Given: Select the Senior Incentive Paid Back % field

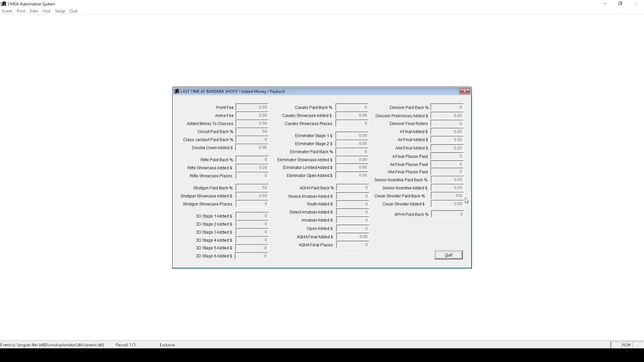Looking at the screenshot, I should tap(447, 179).
